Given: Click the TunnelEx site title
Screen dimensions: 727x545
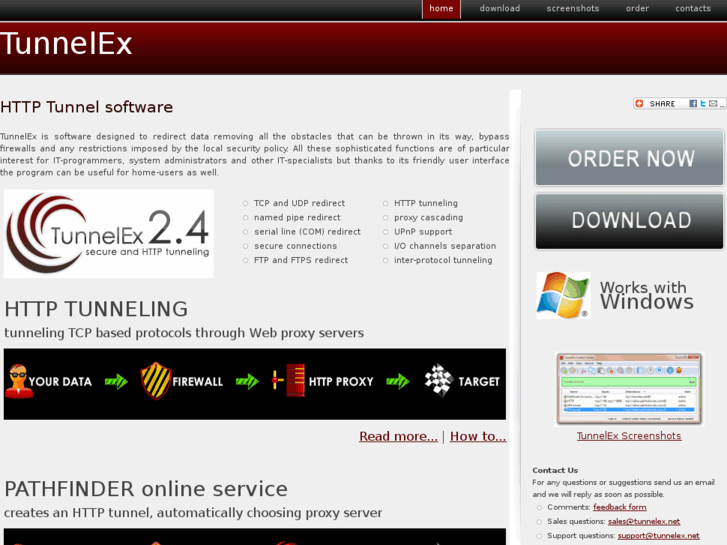Looking at the screenshot, I should pyautogui.click(x=66, y=44).
